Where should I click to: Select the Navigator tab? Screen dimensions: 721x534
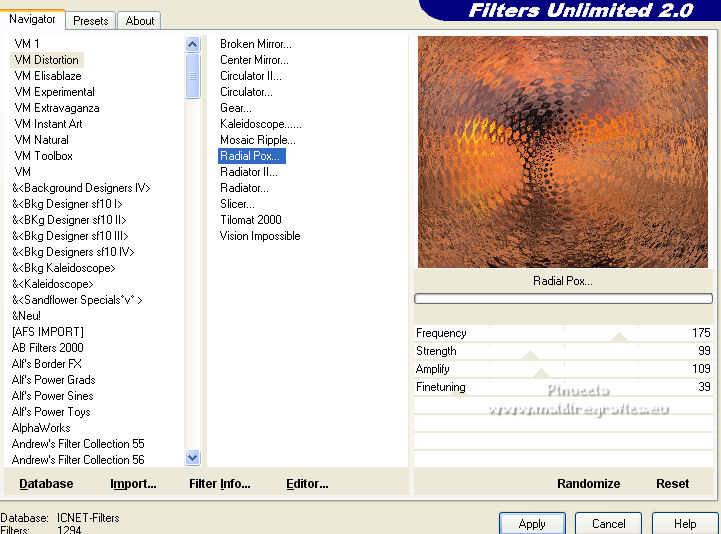32,19
